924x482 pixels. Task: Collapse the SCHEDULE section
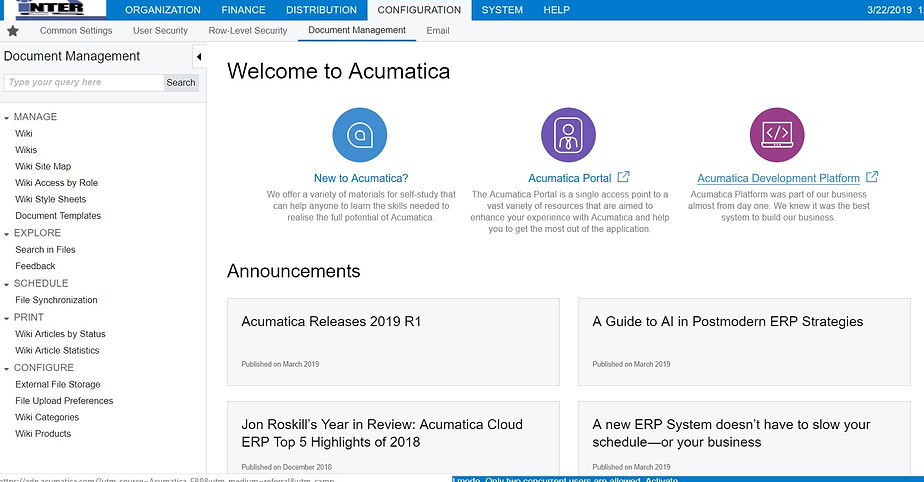point(6,285)
